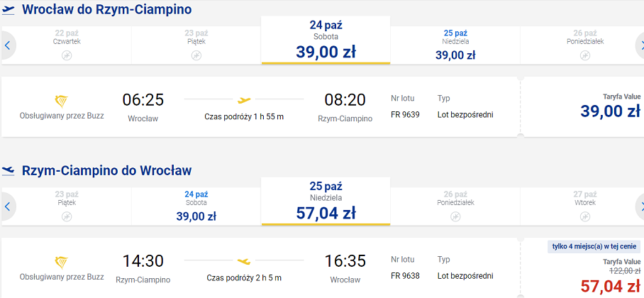Show later return dates with right arrow
644x298 pixels.
640,206
